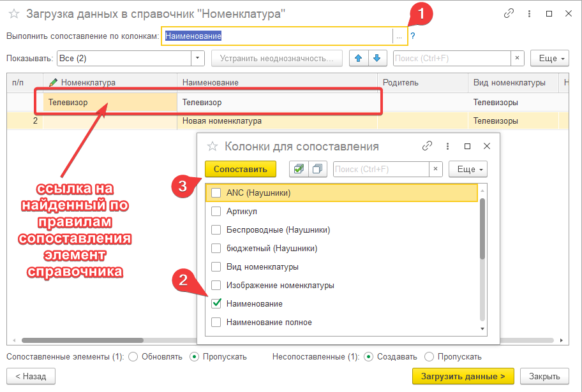Click uncheck all boxes icon in columns dialog
Screen dimensions: 582x392
click(317, 169)
